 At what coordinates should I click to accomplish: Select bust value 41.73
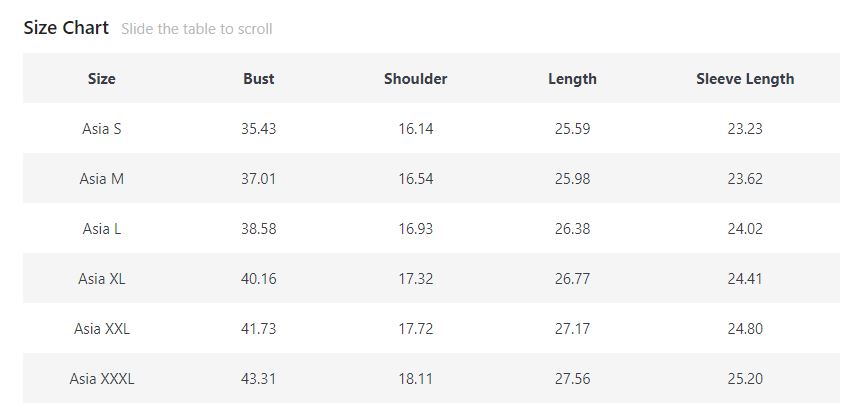pyautogui.click(x=259, y=329)
